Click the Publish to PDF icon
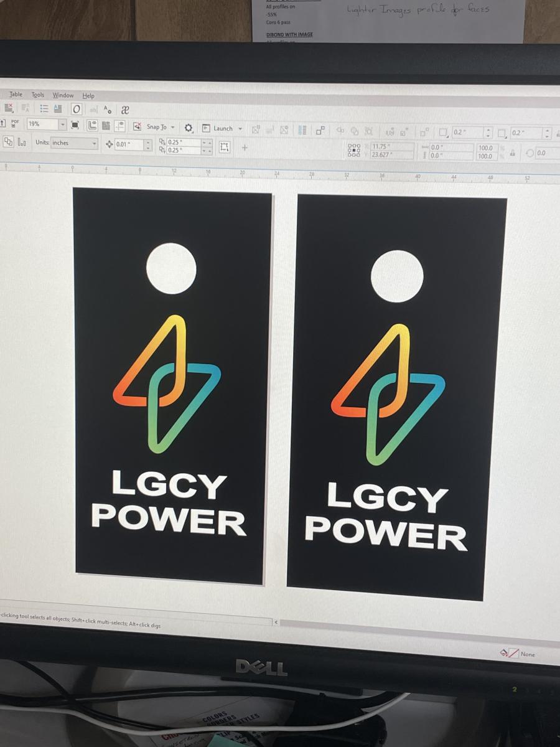Viewport: 560px width, 747px height. click(x=14, y=125)
